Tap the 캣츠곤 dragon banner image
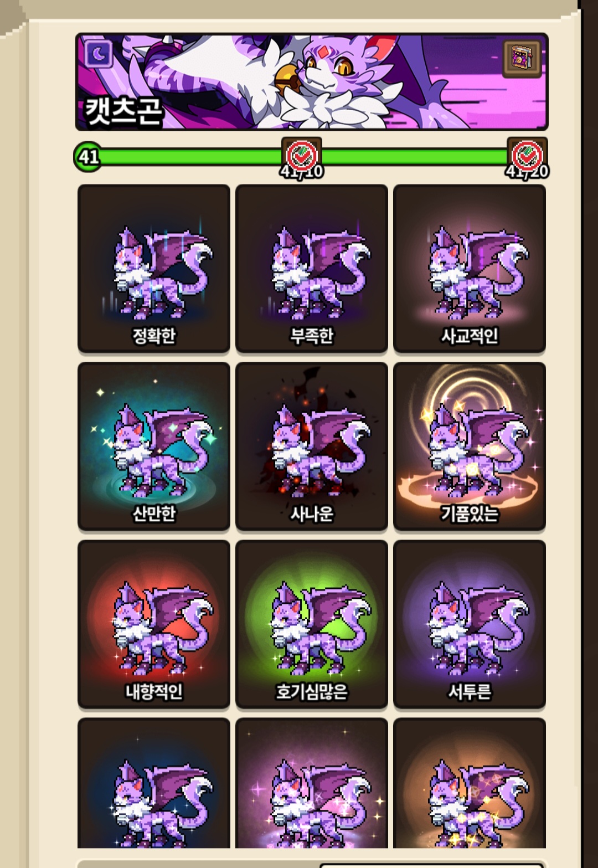The width and height of the screenshot is (598, 868). 312,82
